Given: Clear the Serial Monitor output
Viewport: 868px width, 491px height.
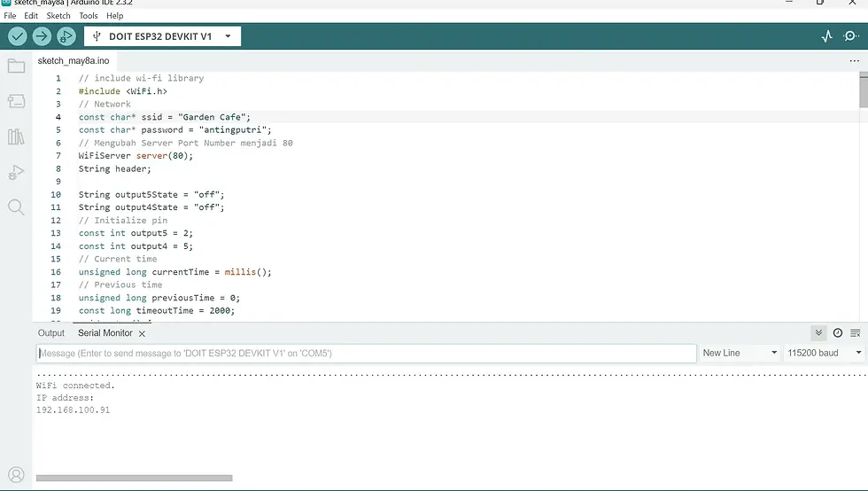Looking at the screenshot, I should [x=856, y=333].
